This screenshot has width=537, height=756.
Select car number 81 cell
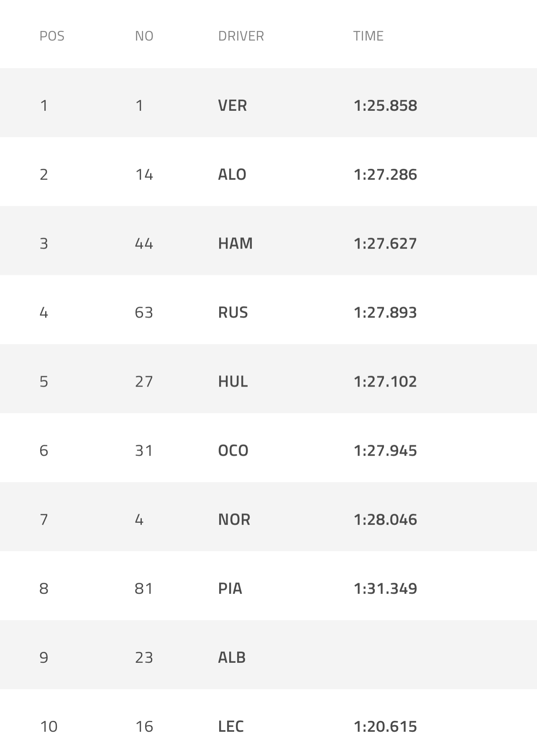[144, 588]
